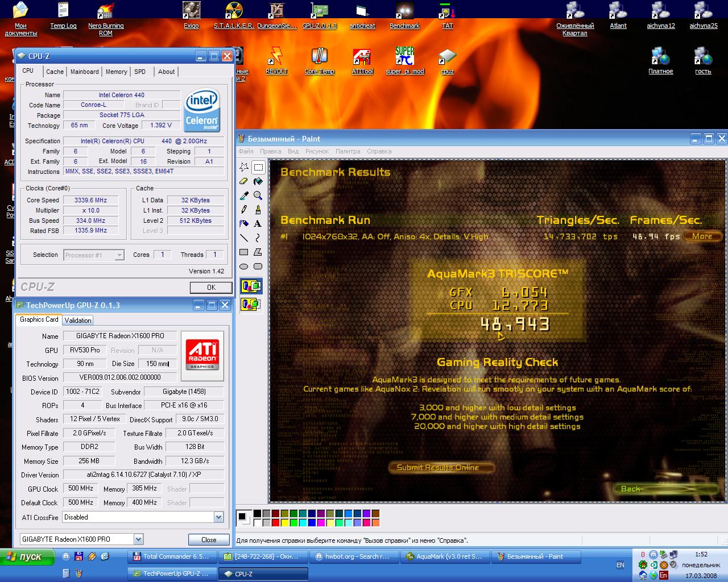Open the Memory tab in CPU-Z
This screenshot has width=728, height=582.
tap(116, 72)
